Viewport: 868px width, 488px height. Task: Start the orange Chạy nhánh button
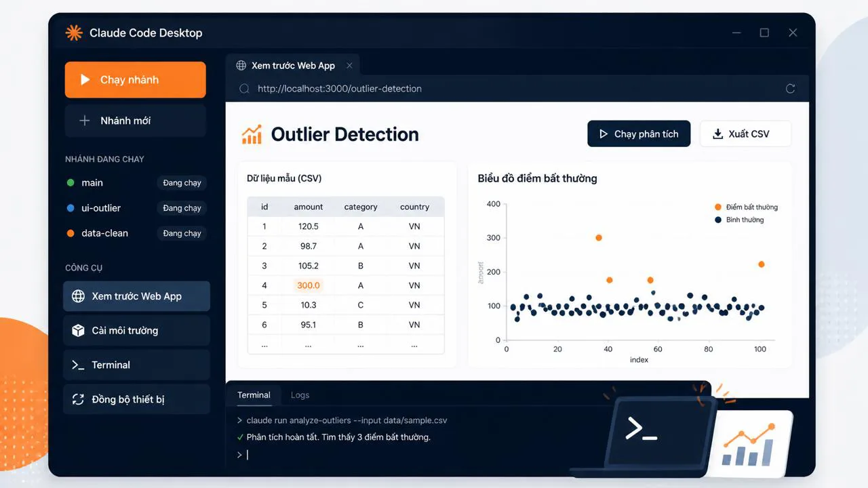pyautogui.click(x=136, y=80)
